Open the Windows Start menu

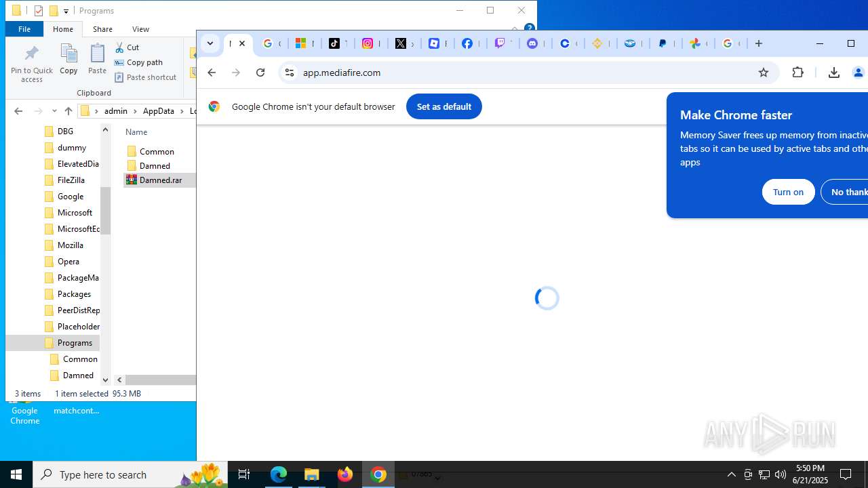(16, 474)
